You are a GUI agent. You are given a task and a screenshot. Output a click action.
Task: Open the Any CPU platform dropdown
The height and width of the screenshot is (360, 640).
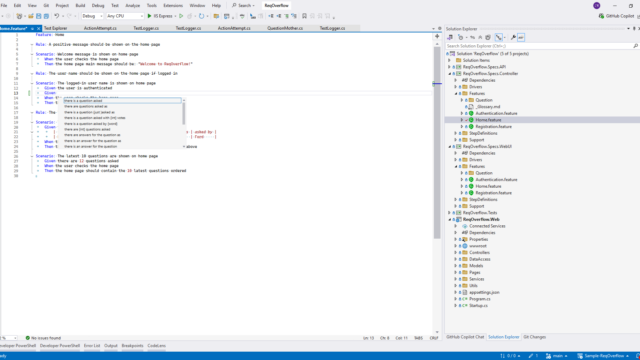[124, 16]
